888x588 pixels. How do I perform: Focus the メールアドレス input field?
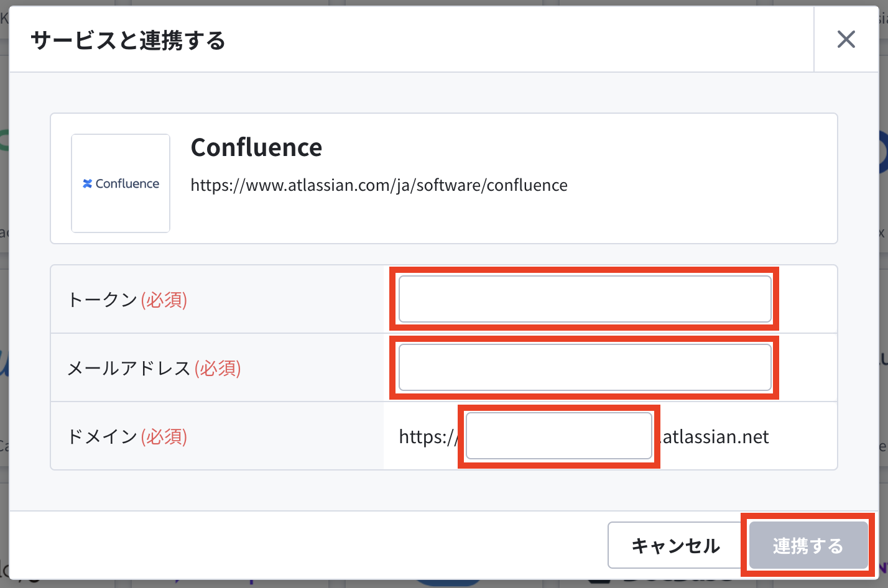(585, 368)
